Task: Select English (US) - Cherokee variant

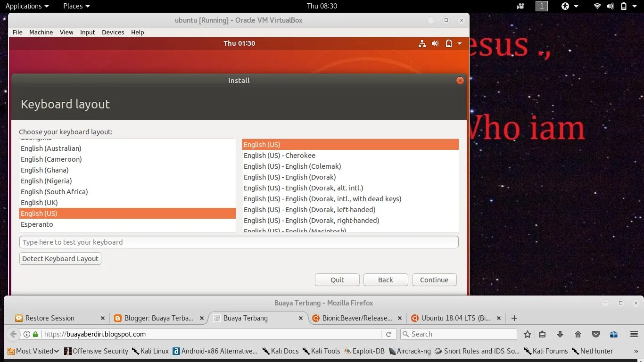Action: pyautogui.click(x=350, y=156)
